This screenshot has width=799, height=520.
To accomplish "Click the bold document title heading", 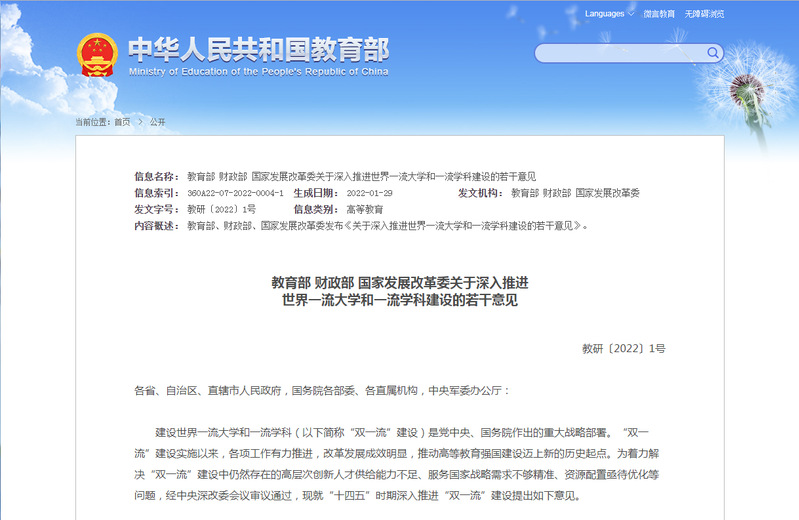I will 399,291.
